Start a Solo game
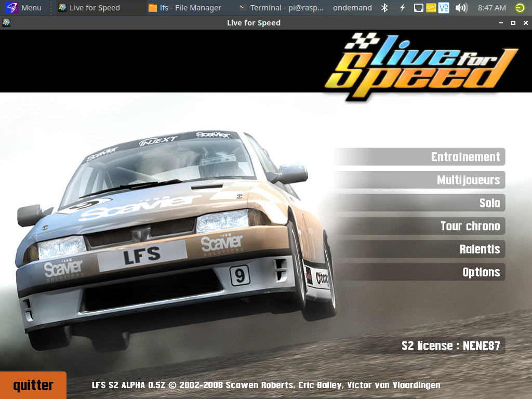 point(420,203)
